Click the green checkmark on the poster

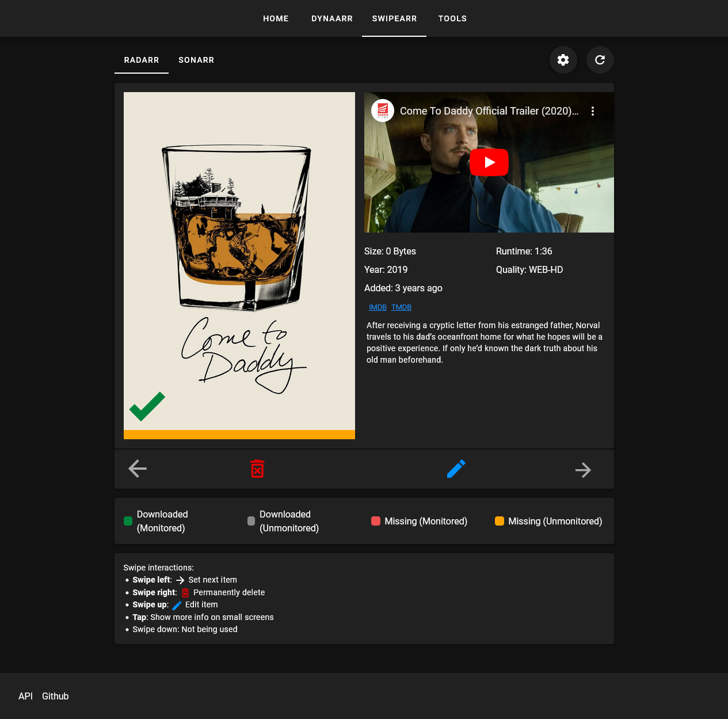tap(147, 406)
